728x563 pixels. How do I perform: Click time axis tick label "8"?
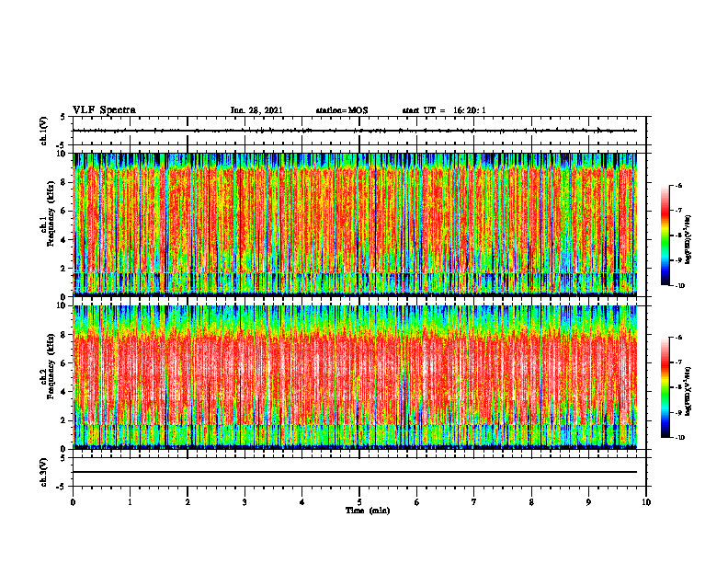click(531, 502)
